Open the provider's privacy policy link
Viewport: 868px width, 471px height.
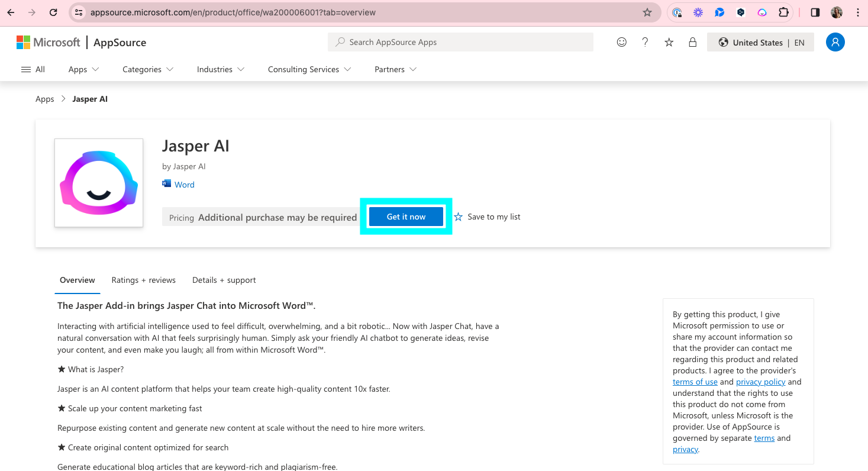click(x=761, y=382)
